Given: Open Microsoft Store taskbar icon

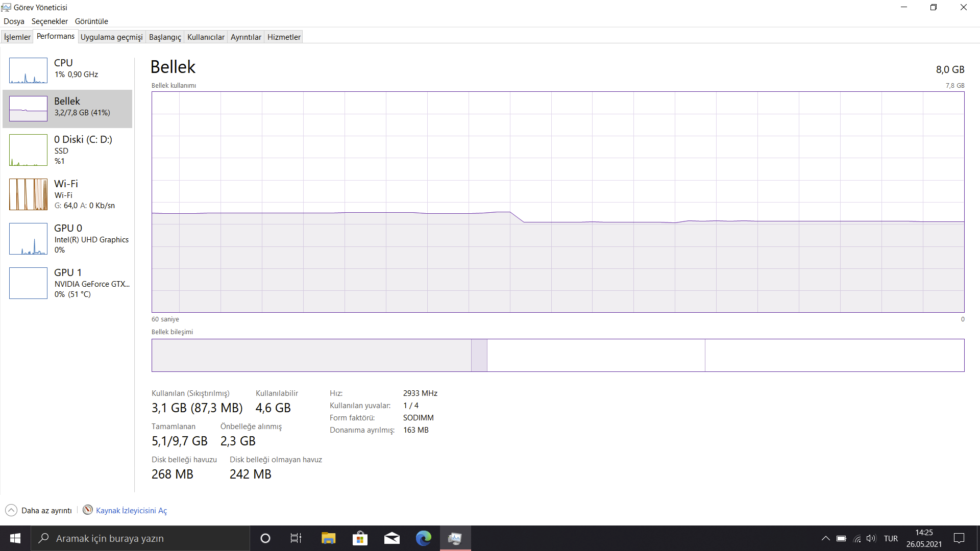Looking at the screenshot, I should (x=360, y=538).
